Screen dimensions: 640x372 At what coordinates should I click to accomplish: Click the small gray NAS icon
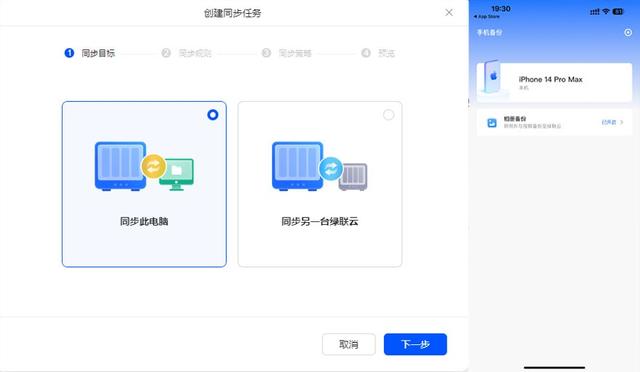pyautogui.click(x=353, y=177)
